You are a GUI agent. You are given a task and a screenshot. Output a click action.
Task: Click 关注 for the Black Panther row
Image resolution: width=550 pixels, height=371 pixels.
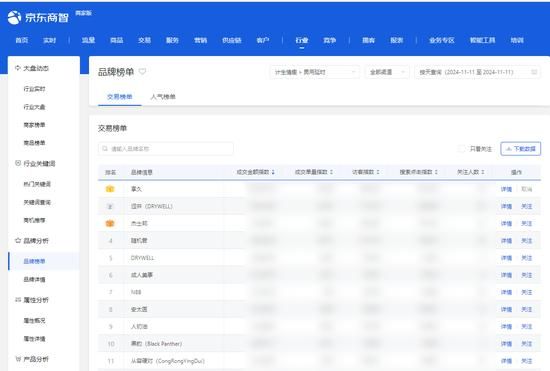pos(526,344)
